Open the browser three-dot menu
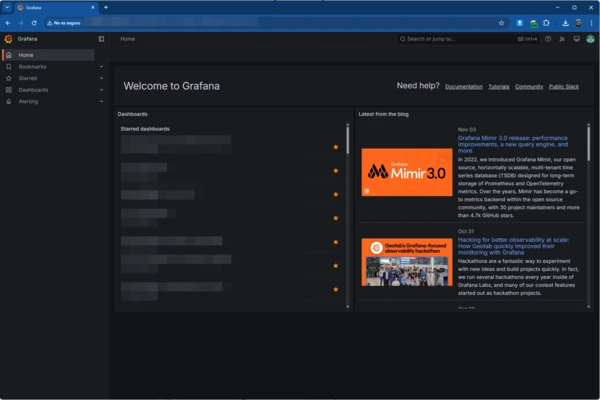This screenshot has width=600, height=400. [591, 23]
